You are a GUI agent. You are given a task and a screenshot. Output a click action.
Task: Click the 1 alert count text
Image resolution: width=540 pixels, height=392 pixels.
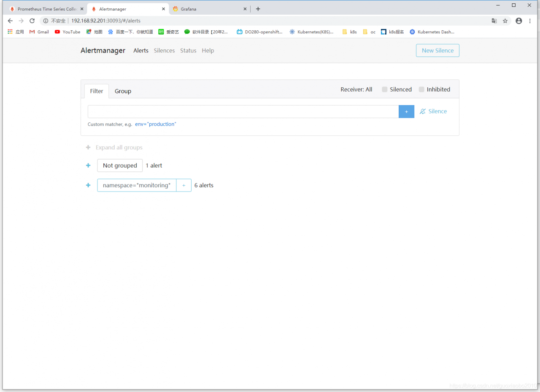(x=154, y=165)
